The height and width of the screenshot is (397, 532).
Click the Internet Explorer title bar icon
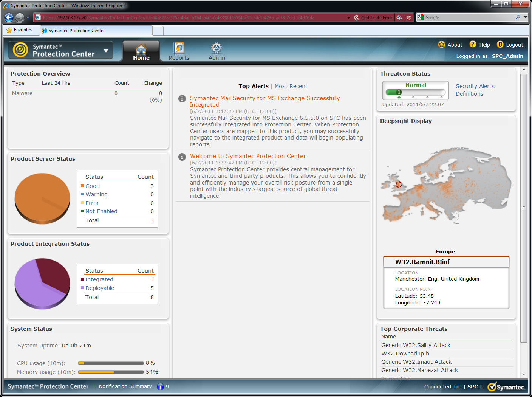pos(6,5)
